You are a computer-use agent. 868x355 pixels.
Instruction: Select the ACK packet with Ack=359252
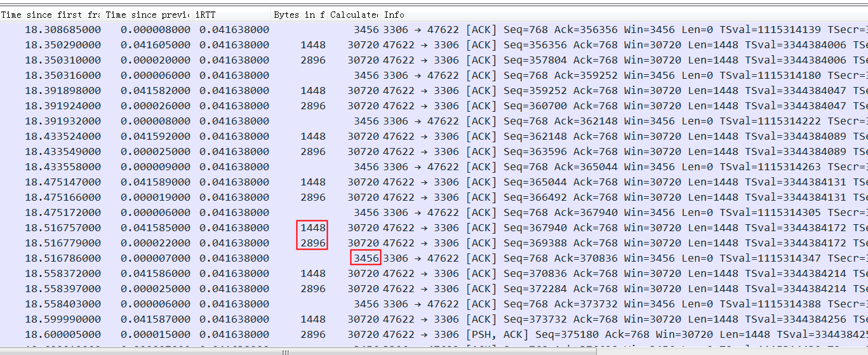tap(434, 76)
